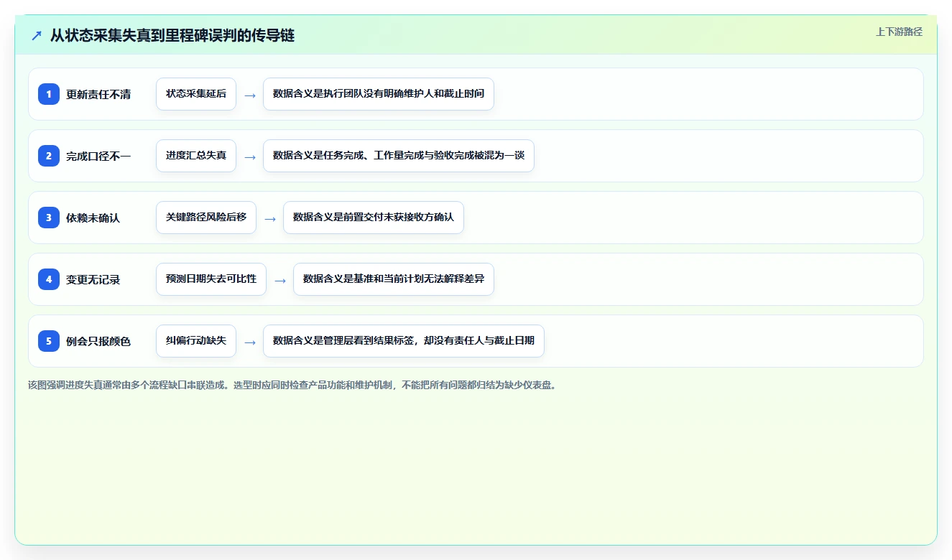Select step number 2 badge
Viewport: 952px width, 560px height.
49,156
